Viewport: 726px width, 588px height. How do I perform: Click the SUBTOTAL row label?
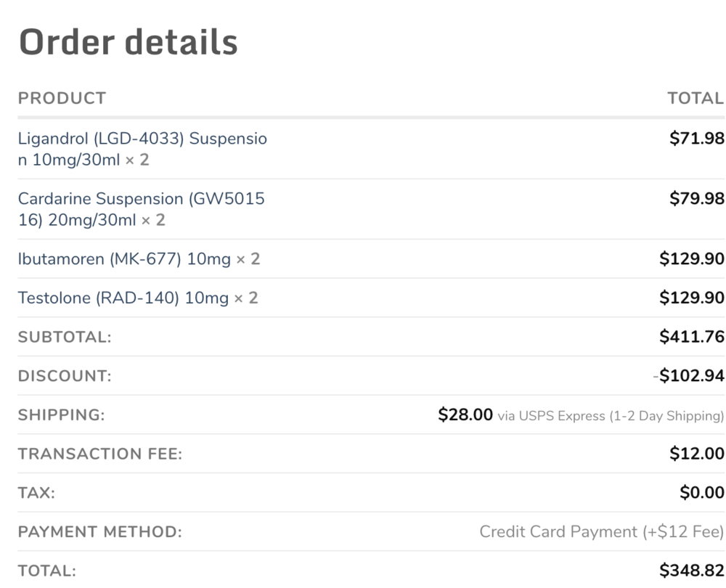65,337
